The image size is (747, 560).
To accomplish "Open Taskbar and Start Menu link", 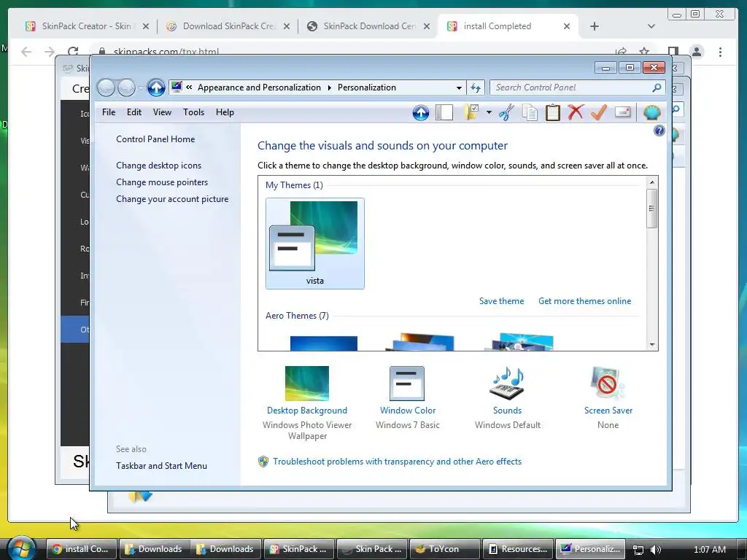I will tap(161, 466).
